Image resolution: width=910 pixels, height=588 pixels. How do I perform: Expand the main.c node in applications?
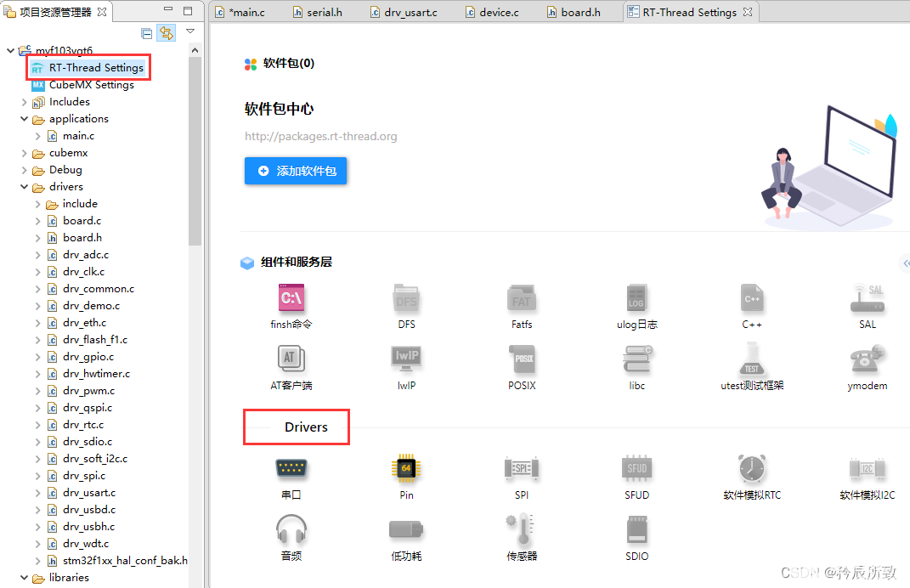pyautogui.click(x=37, y=137)
